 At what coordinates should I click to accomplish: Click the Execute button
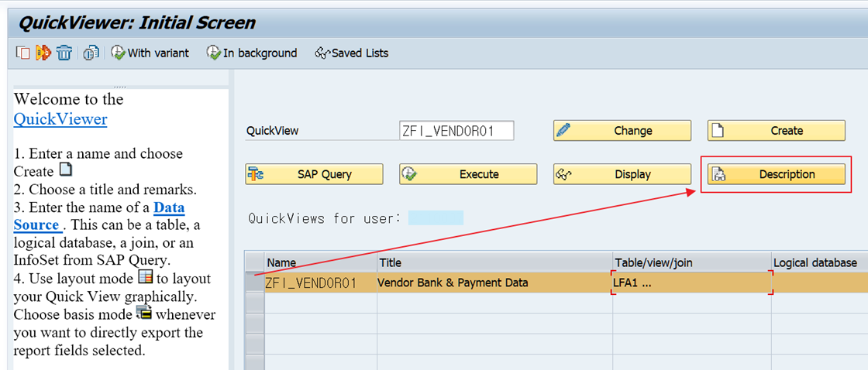pos(468,174)
